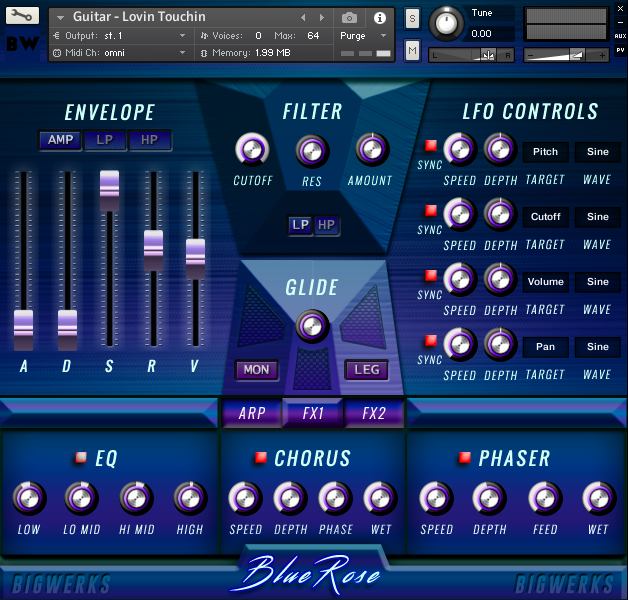Screen dimensions: 628x600
Task: Mute the instrument with M button
Action: [412, 50]
